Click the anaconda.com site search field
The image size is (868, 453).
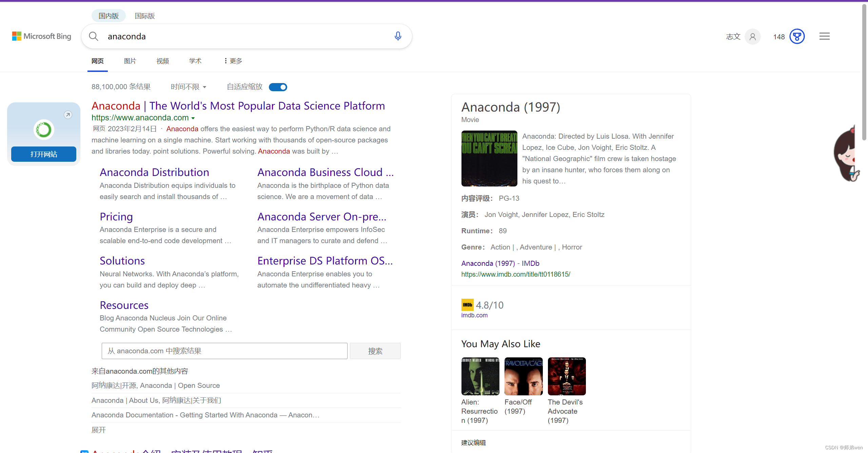(x=224, y=351)
